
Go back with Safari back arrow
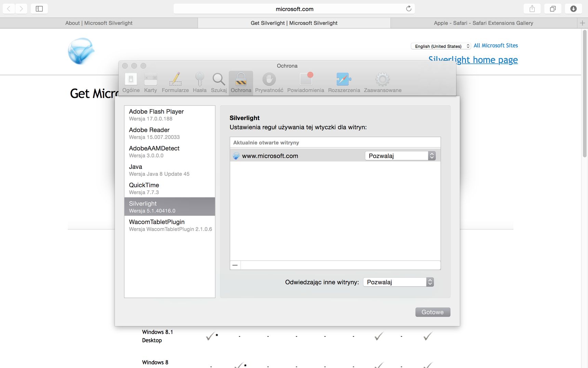pos(9,9)
